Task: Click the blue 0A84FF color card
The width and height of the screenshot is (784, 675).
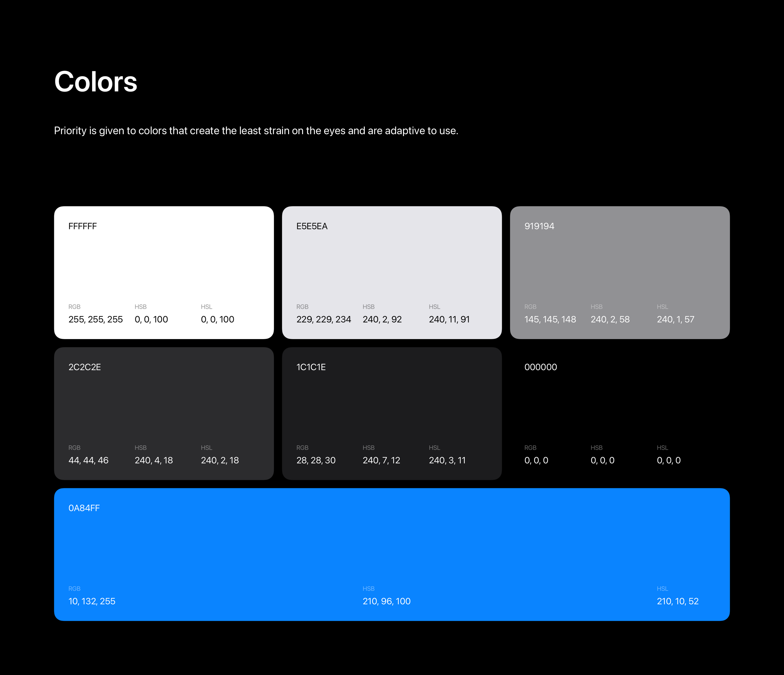Action: click(392, 548)
